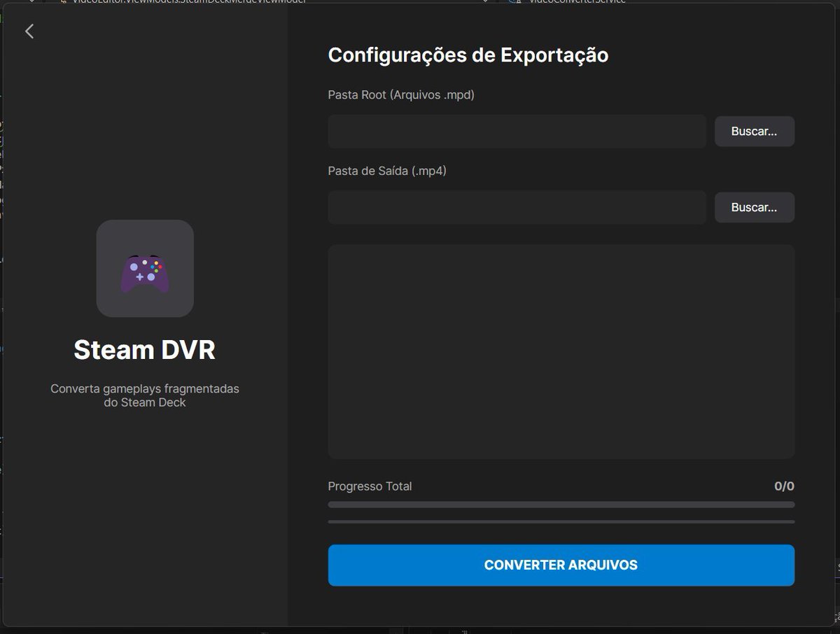
Task: Focus the Pasta de Saída path field
Action: click(517, 208)
